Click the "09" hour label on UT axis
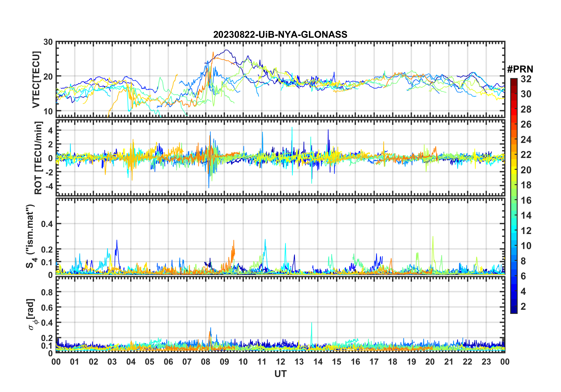 [224, 362]
